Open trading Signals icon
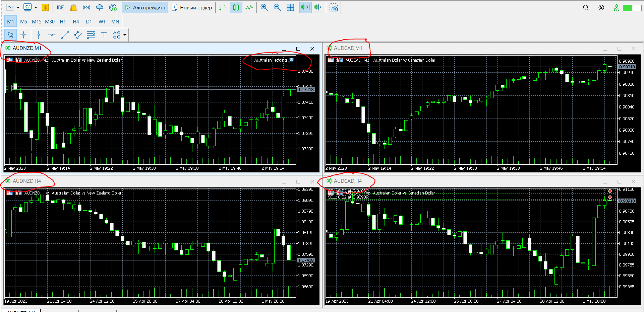This screenshot has height=312, width=644. click(86, 7)
